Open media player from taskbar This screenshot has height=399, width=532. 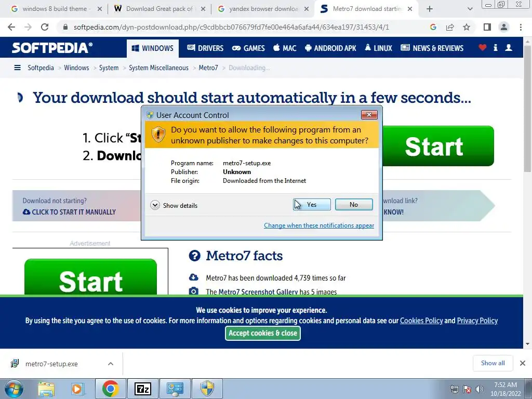[78, 389]
